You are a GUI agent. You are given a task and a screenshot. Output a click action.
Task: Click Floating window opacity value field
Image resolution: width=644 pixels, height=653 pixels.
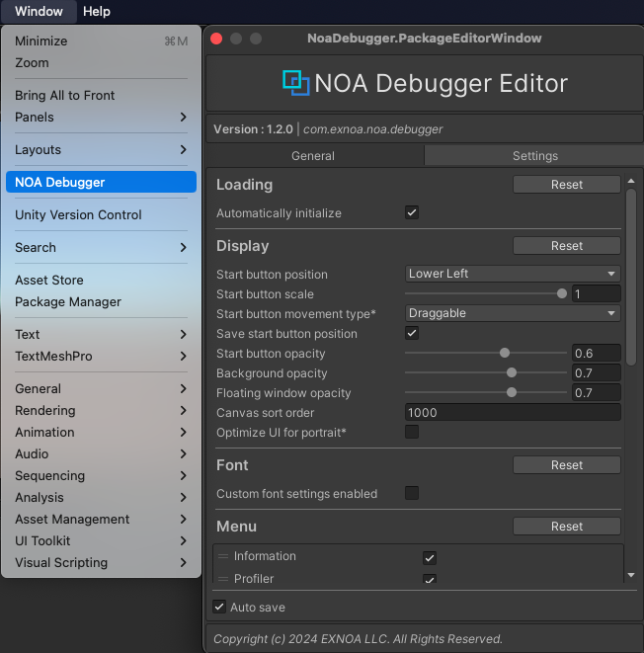pyautogui.click(x=597, y=392)
